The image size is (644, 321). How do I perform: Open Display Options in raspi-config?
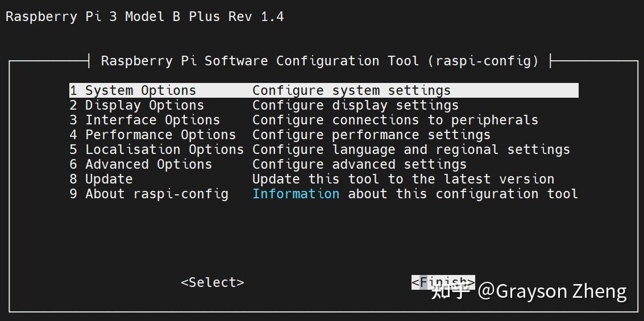pyautogui.click(x=137, y=105)
